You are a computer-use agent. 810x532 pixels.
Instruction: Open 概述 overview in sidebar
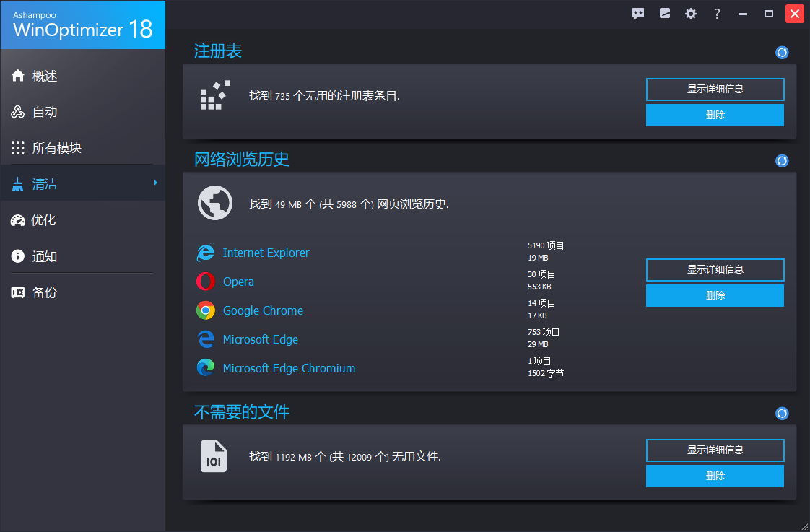tap(82, 76)
